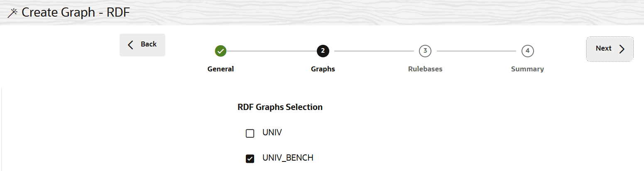This screenshot has height=171, width=644.
Task: Go back with the Back button
Action: point(142,45)
